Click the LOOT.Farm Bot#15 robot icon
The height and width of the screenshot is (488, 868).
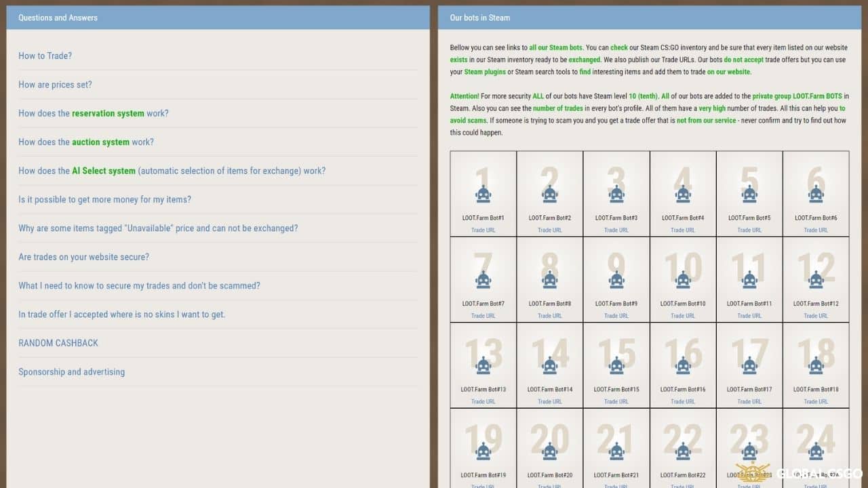[616, 366]
